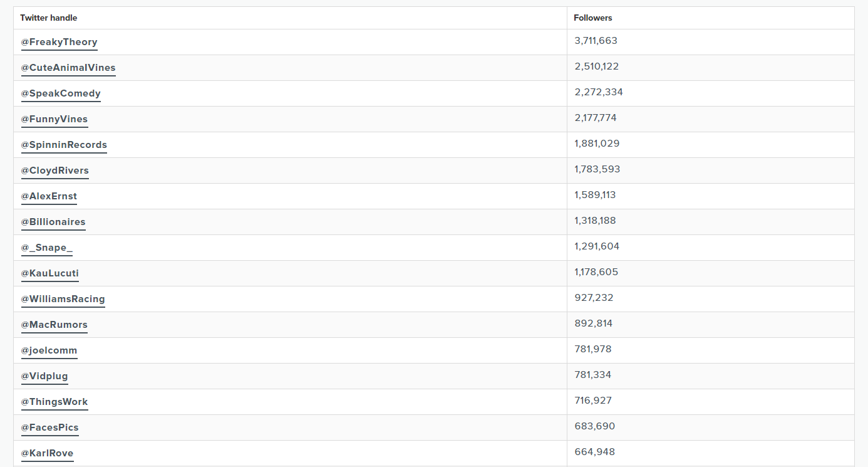Click the Twitter handle column header
Image resolution: width=868 pixels, height=467 pixels.
point(49,18)
